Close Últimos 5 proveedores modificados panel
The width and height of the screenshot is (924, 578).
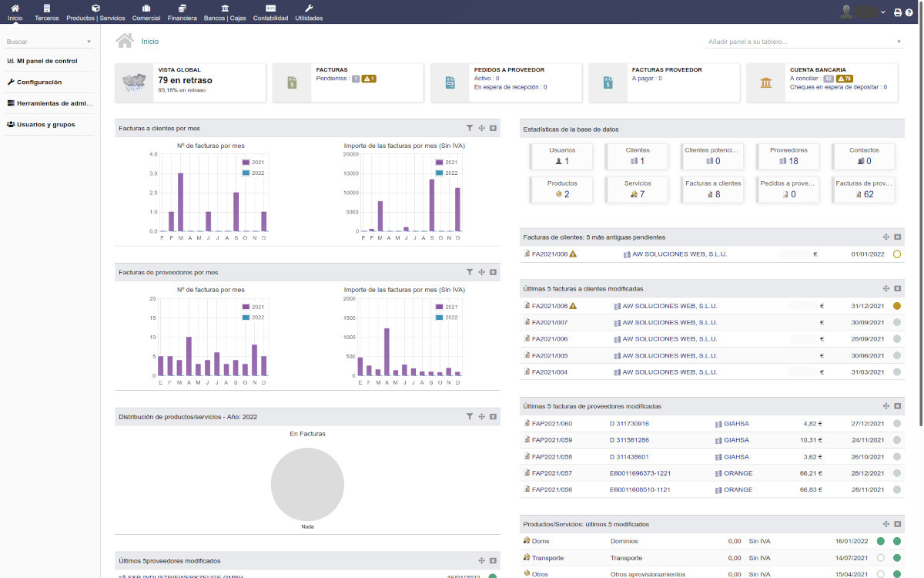click(x=493, y=560)
